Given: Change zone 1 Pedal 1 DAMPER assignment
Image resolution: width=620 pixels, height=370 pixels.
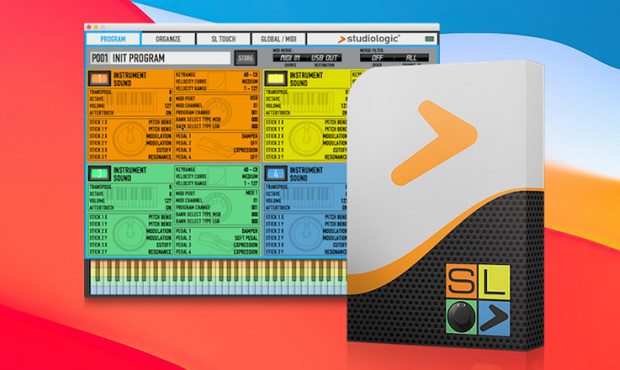Looking at the screenshot, I should click(250, 136).
